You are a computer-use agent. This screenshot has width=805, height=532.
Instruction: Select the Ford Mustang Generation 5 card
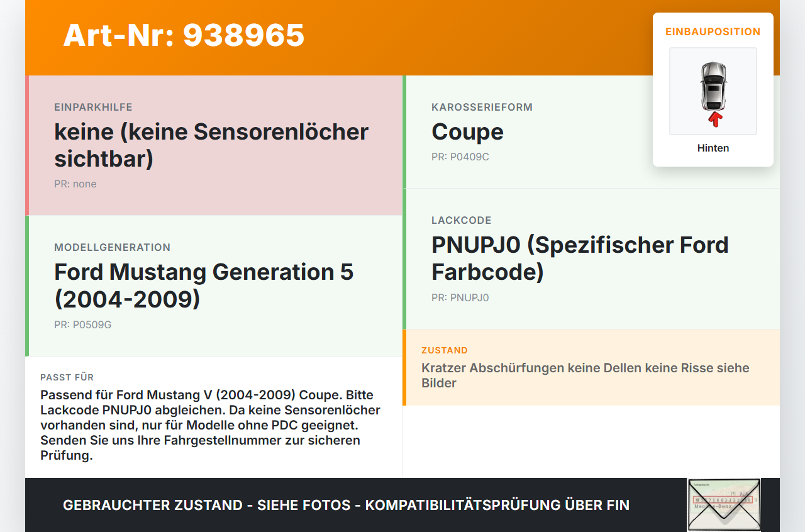(214, 286)
